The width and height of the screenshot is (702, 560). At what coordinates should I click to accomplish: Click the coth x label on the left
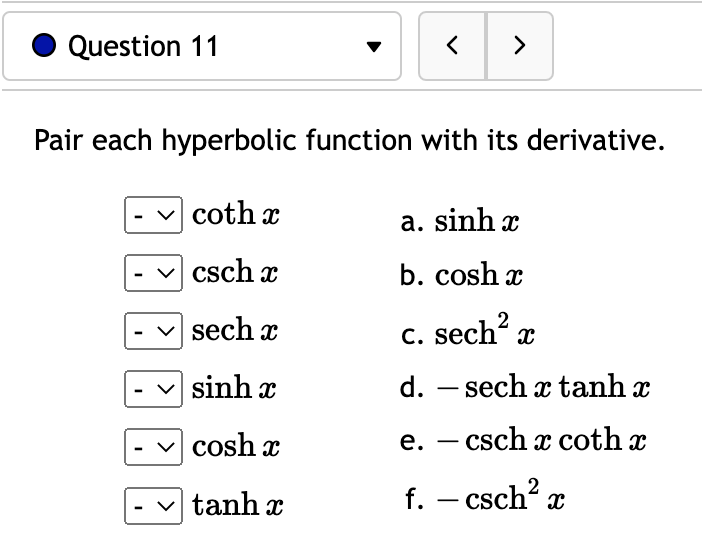click(235, 214)
